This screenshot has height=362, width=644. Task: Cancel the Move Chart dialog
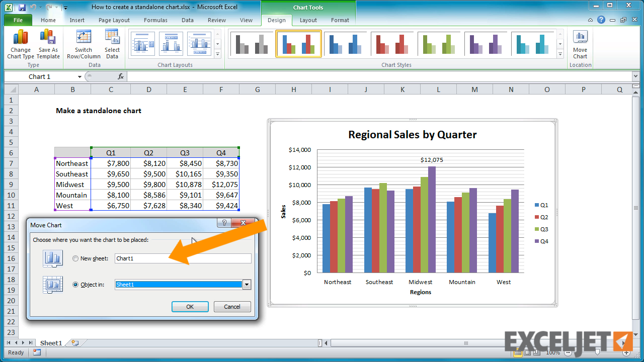(x=232, y=307)
